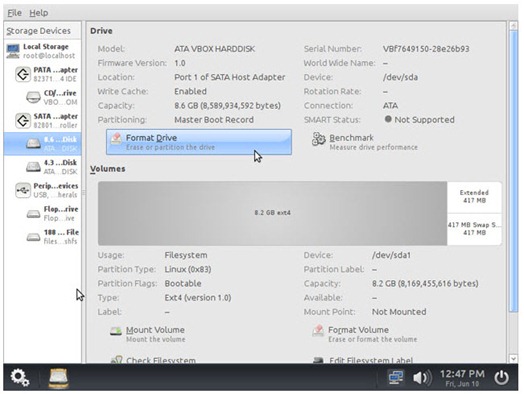524x394 pixels.
Task: Click the /dev/sda device value
Action: pyautogui.click(x=400, y=77)
